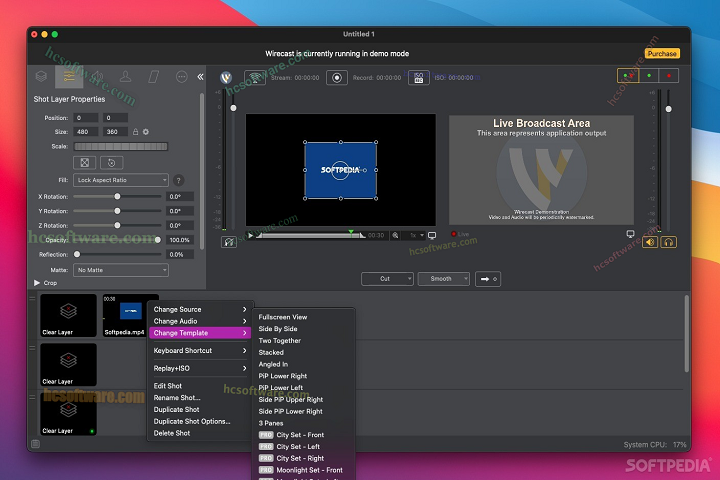The height and width of the screenshot is (480, 720).
Task: Start streaming with the broadcast button
Action: coord(255,78)
